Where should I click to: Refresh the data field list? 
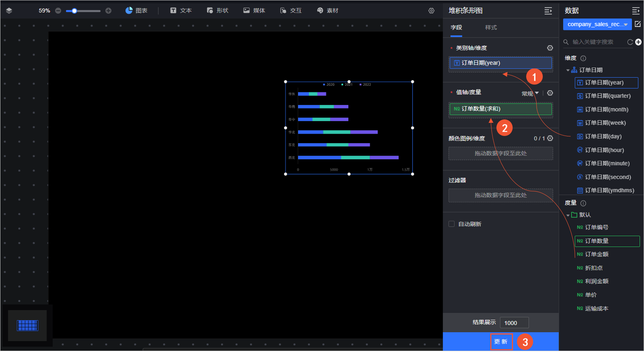[630, 42]
